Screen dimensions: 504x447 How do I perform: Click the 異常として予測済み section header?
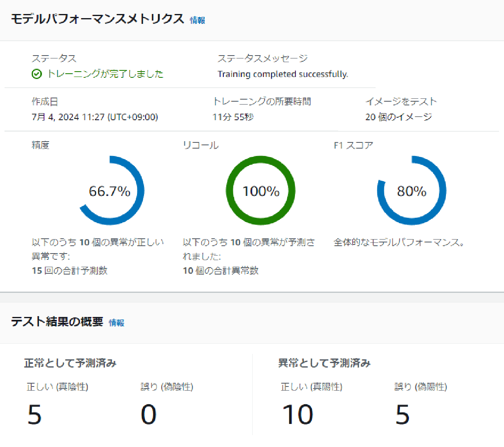tap(324, 363)
